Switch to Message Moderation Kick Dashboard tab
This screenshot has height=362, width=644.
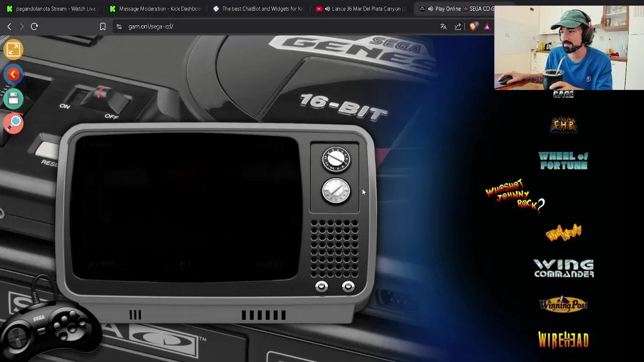pos(155,9)
